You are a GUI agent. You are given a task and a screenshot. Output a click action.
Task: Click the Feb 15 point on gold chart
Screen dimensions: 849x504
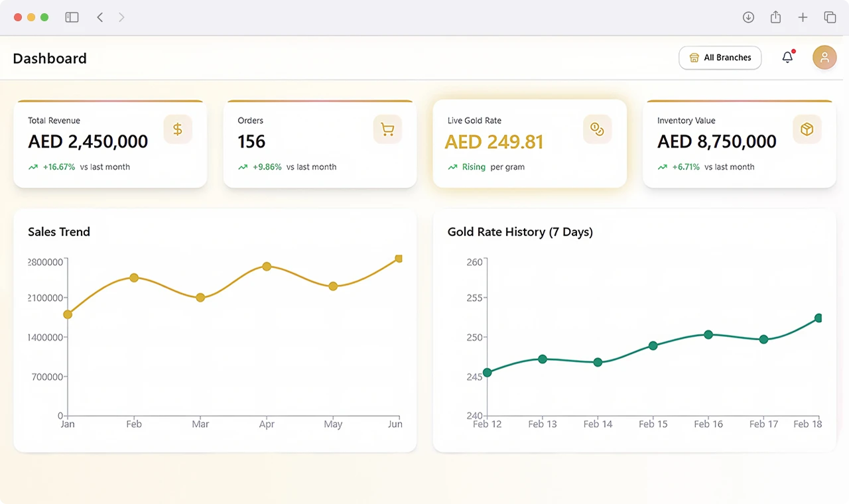coord(653,346)
